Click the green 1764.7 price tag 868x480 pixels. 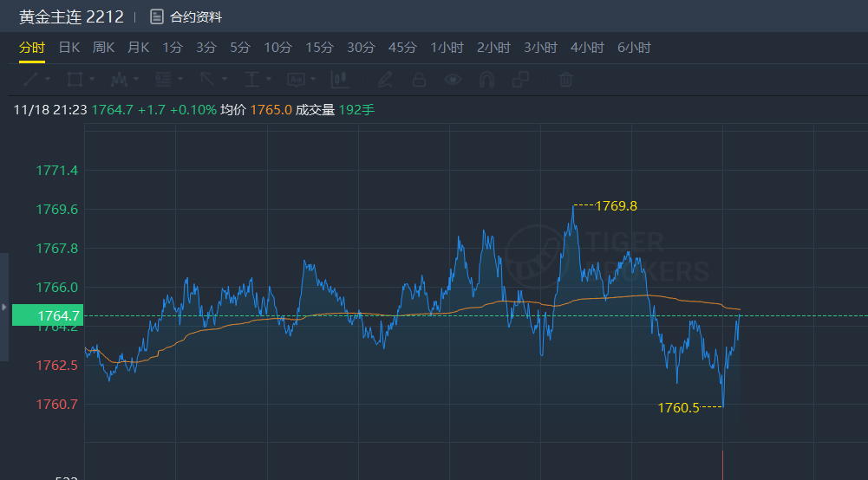[48, 315]
